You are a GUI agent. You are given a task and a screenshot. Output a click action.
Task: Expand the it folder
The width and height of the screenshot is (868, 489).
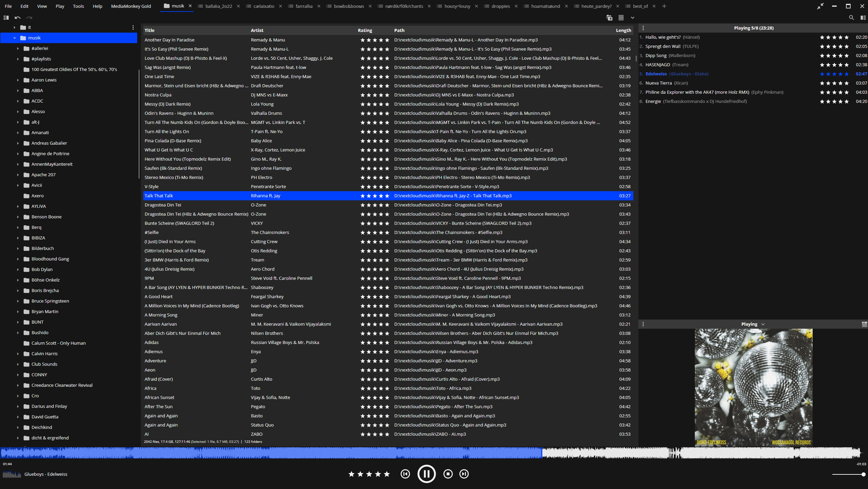coord(14,28)
